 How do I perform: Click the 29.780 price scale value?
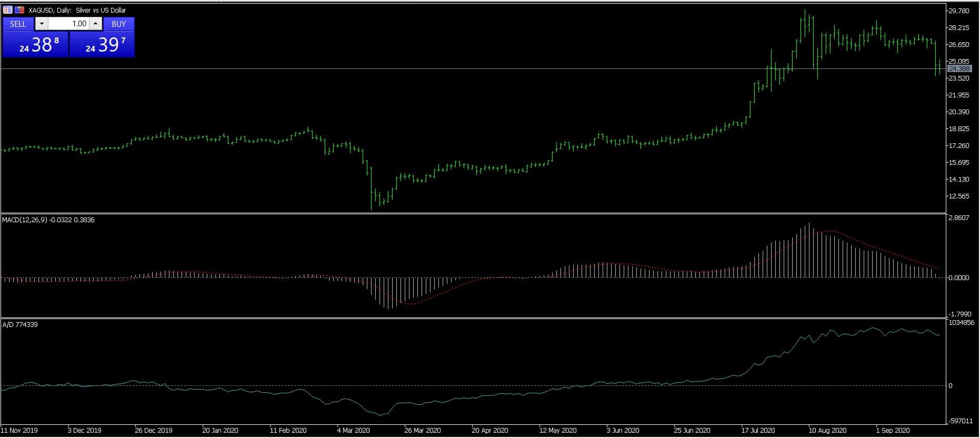click(x=959, y=11)
